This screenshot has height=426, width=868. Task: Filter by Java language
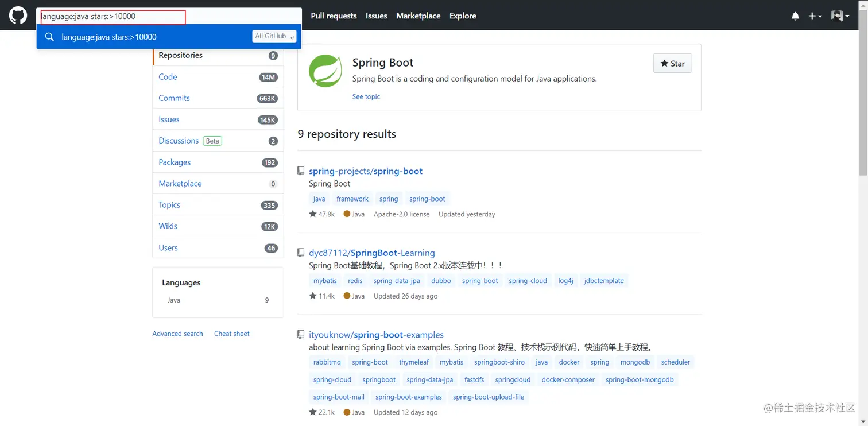point(218,300)
